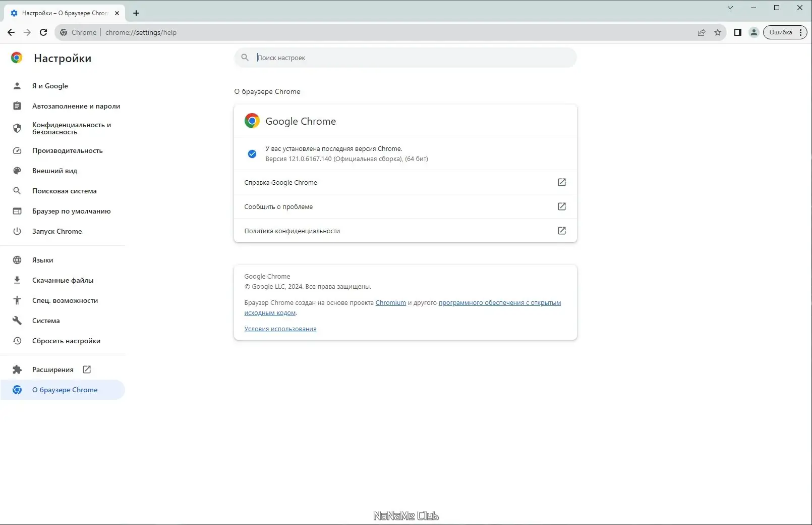
Task: Click the speedometer icon for Производительность
Action: pyautogui.click(x=17, y=150)
